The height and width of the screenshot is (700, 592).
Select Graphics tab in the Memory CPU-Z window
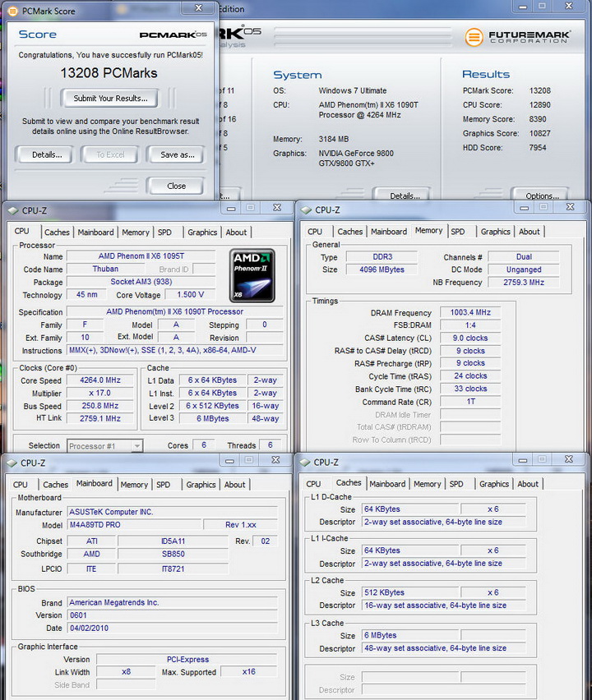(x=495, y=232)
